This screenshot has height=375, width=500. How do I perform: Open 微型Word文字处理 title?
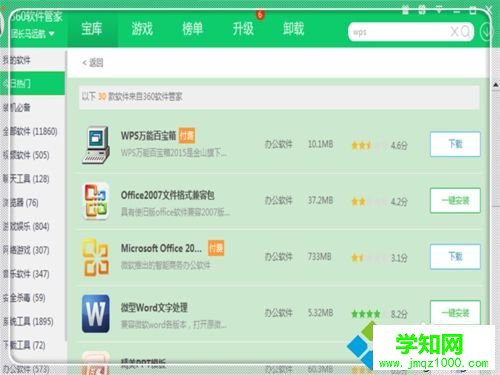(154, 307)
